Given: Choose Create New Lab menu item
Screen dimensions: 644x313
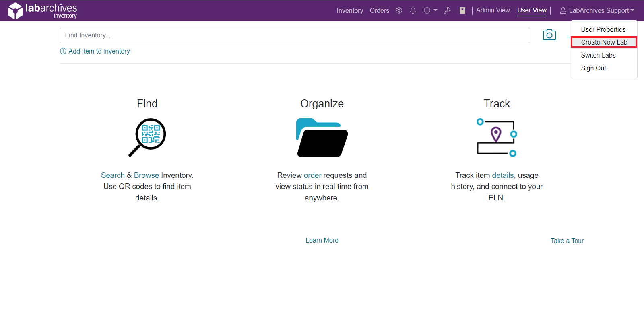Looking at the screenshot, I should tap(604, 42).
